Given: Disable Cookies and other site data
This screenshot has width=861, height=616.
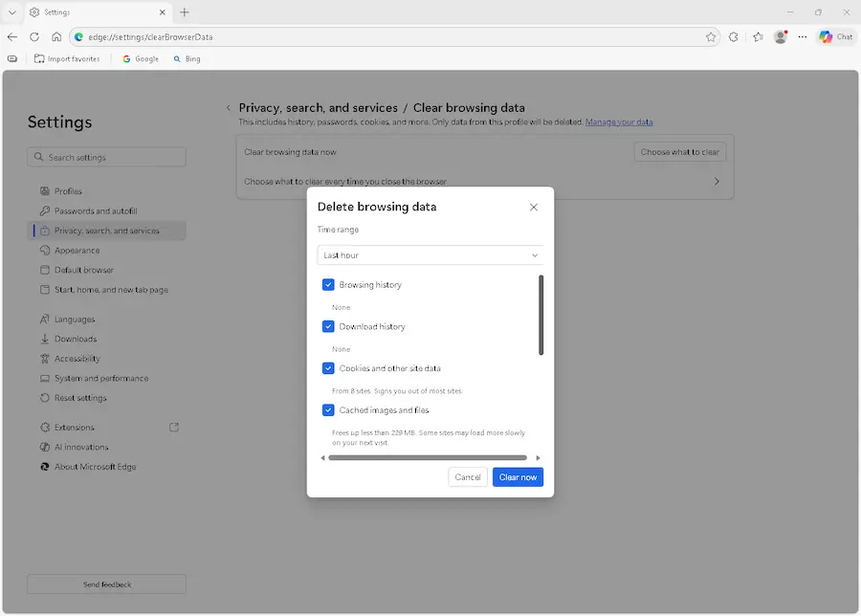Looking at the screenshot, I should (x=328, y=368).
